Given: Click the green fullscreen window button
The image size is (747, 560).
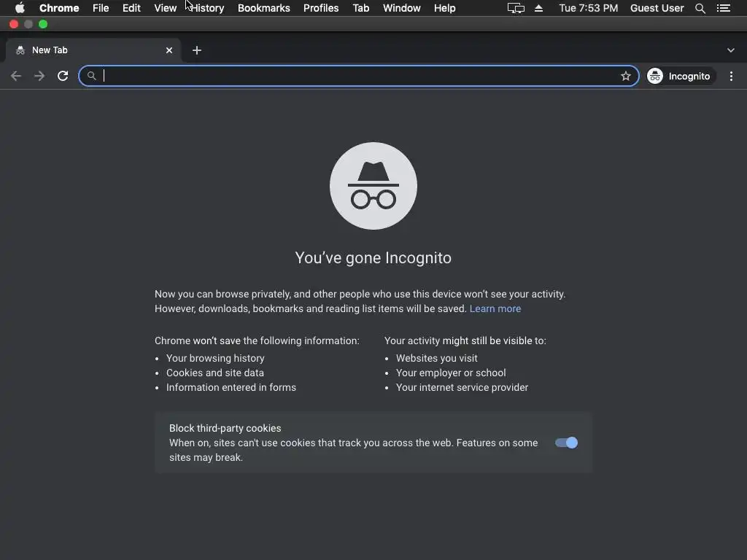Looking at the screenshot, I should 43,24.
